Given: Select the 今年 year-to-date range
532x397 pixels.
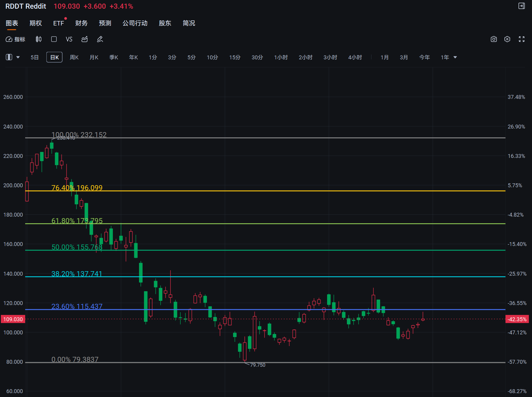Looking at the screenshot, I should coord(424,57).
